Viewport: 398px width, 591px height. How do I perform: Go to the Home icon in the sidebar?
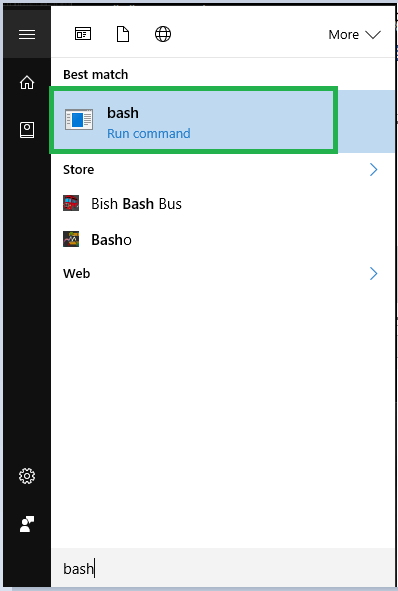[x=27, y=83]
